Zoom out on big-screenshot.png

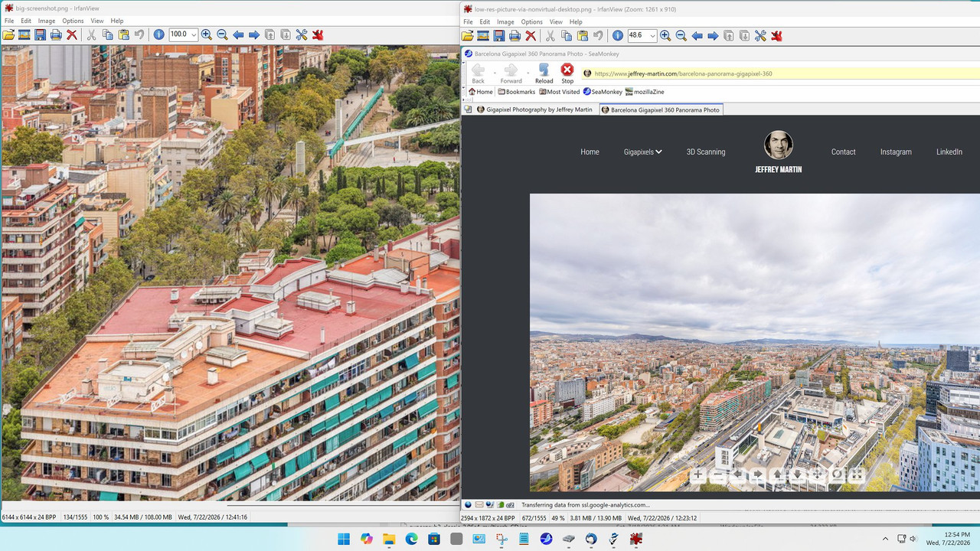point(222,34)
